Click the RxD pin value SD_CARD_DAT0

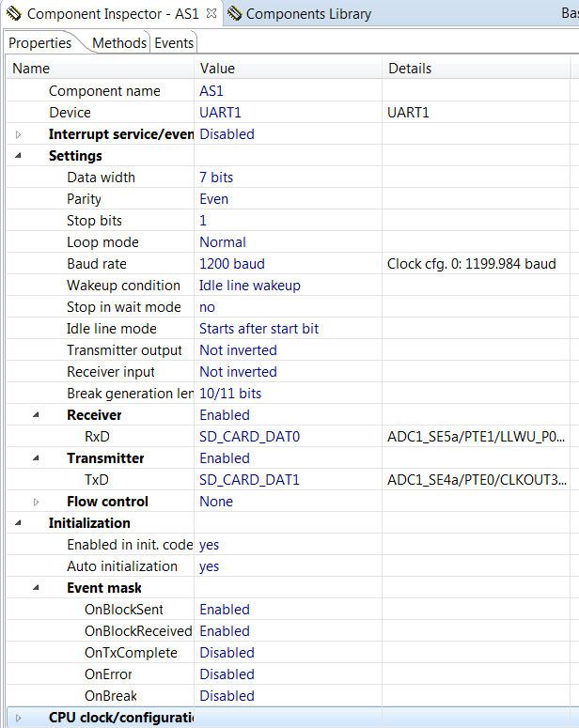249,437
